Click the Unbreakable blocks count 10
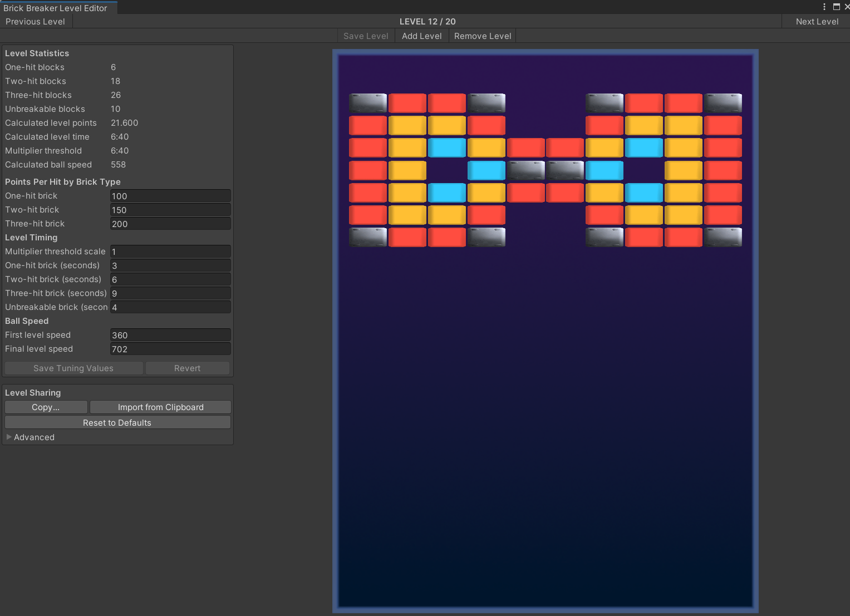Viewport: 850px width, 616px height. [116, 109]
